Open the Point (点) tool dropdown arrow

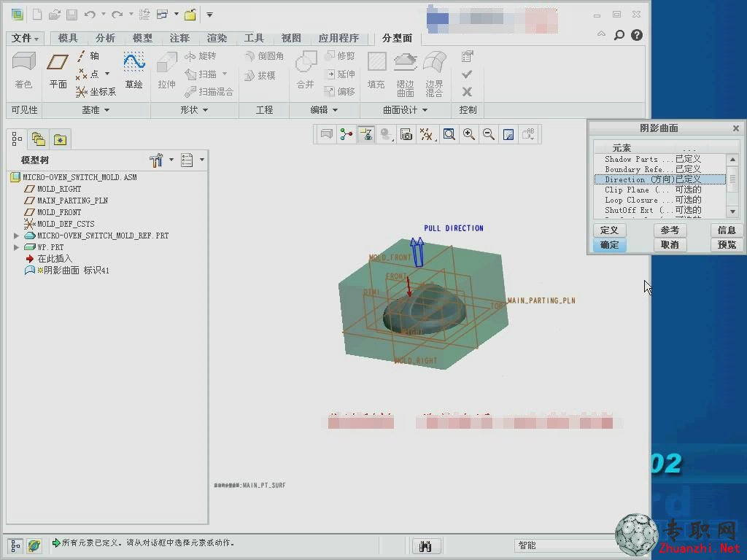point(107,74)
